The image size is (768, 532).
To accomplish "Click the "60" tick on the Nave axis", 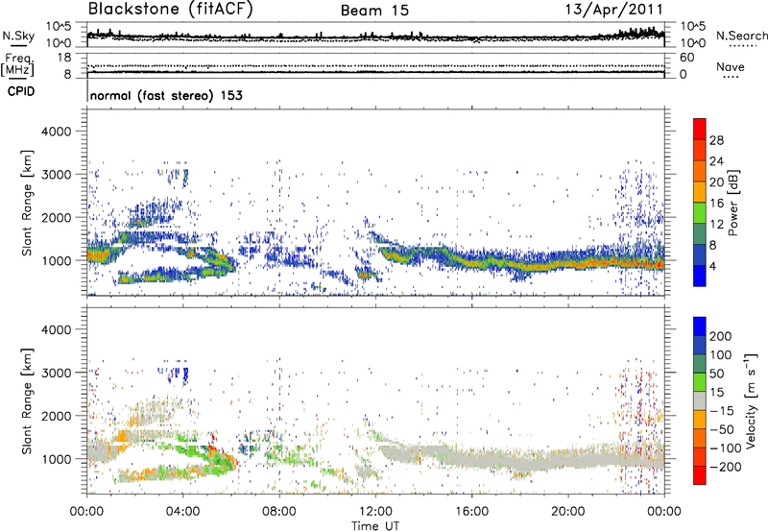I will coord(687,58).
